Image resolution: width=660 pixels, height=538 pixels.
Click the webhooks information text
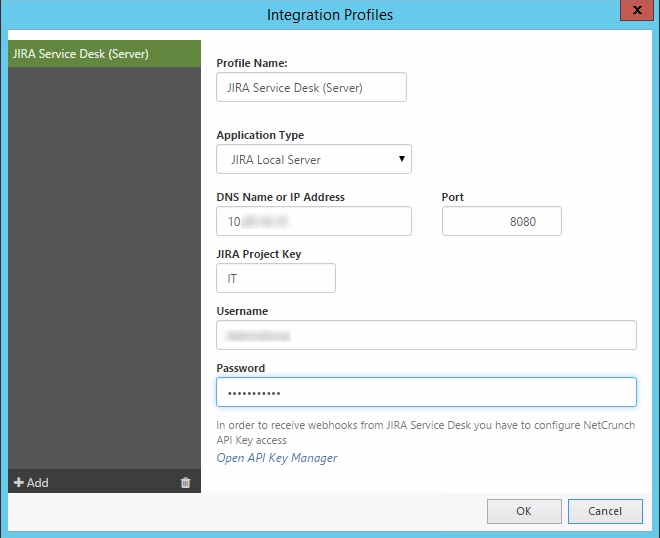point(425,432)
